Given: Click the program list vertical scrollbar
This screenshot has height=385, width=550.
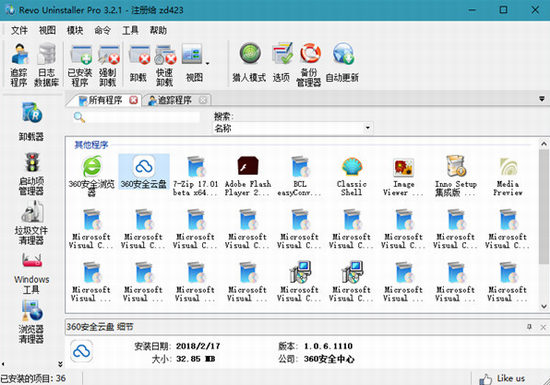Looking at the screenshot, I should coord(544,207).
